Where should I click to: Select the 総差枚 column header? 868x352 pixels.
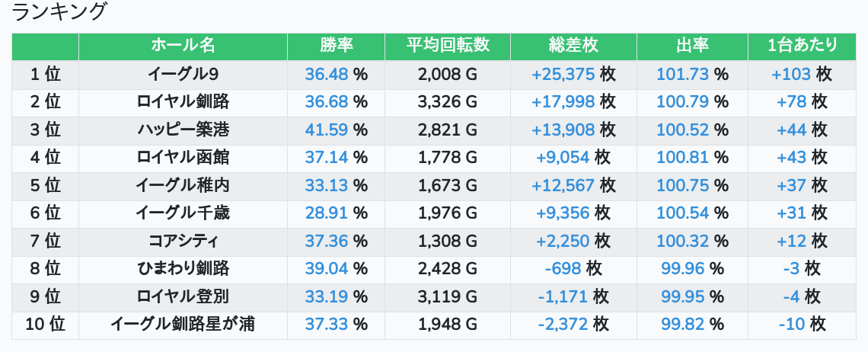(573, 46)
